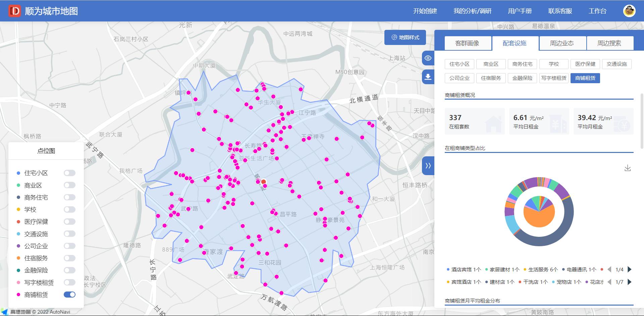The width and height of the screenshot is (644, 316).
Task: Go to next page of lower chart legend
Action: (x=630, y=282)
